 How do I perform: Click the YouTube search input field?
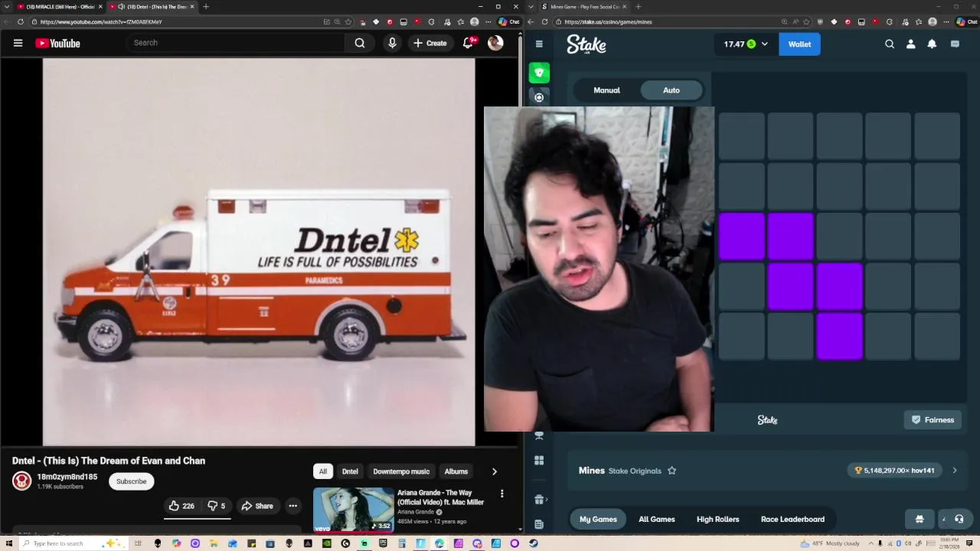pyautogui.click(x=237, y=43)
